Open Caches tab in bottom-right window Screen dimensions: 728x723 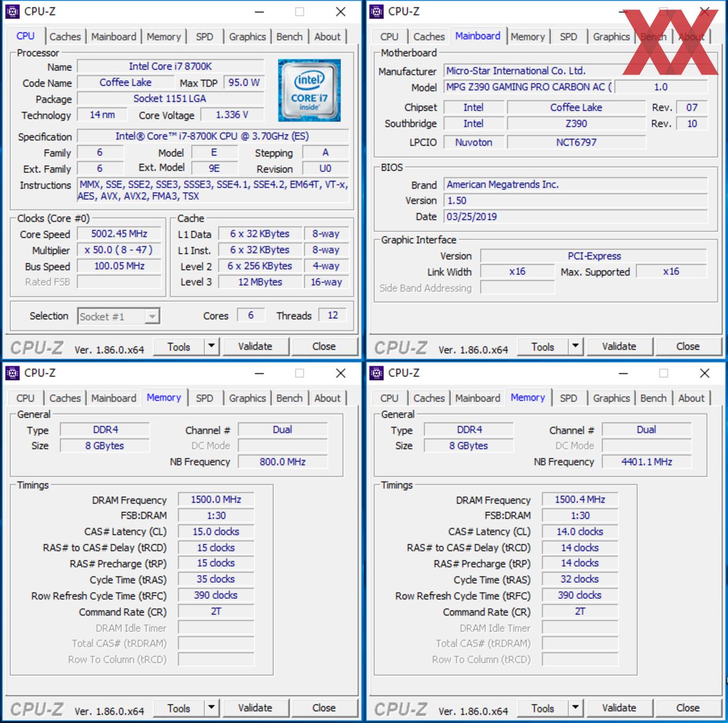pos(429,398)
